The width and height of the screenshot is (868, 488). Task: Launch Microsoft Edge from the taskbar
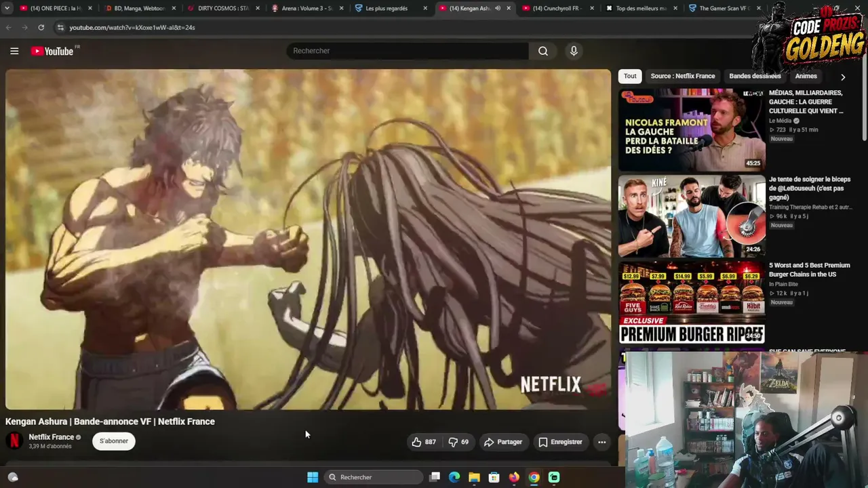coord(454,477)
